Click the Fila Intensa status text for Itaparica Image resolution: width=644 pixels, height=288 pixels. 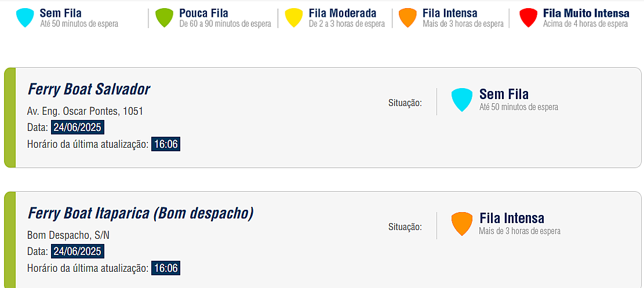(512, 218)
